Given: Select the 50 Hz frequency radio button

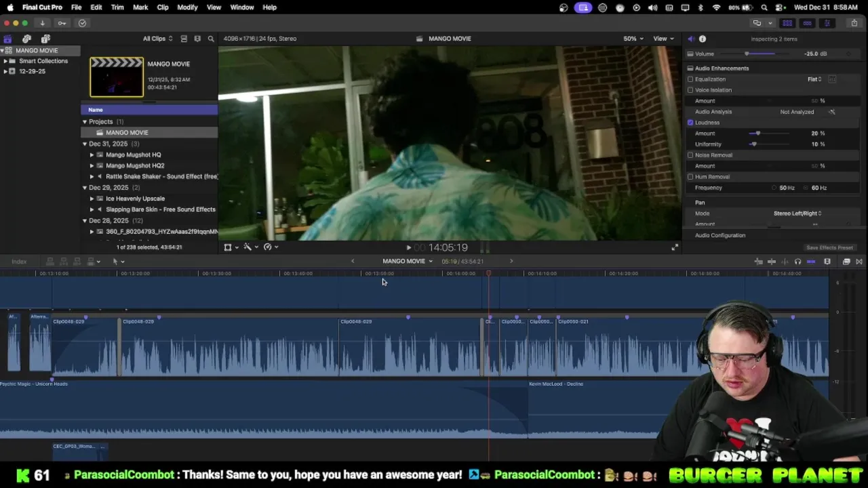Looking at the screenshot, I should pos(774,188).
